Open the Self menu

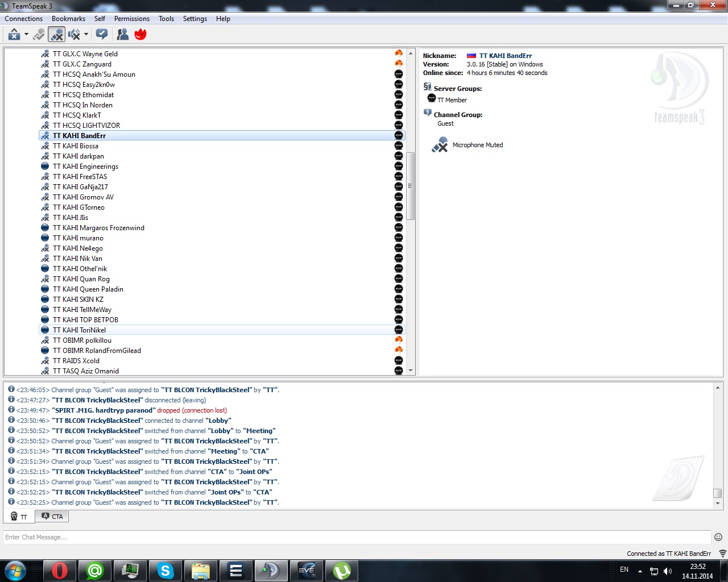pyautogui.click(x=100, y=19)
